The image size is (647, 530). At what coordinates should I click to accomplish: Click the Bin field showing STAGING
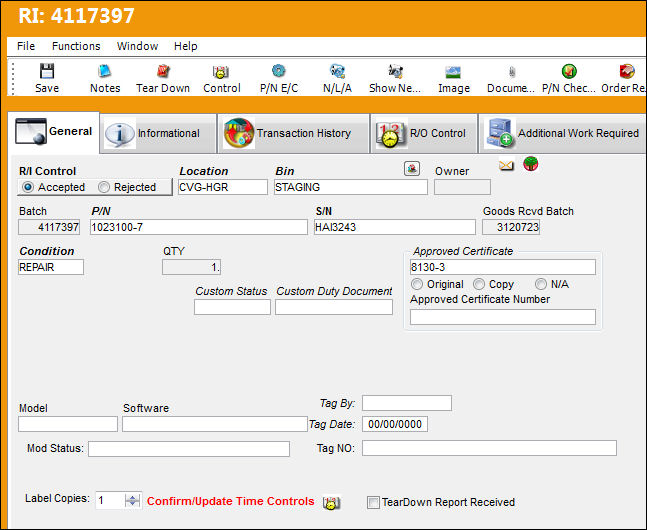[351, 187]
